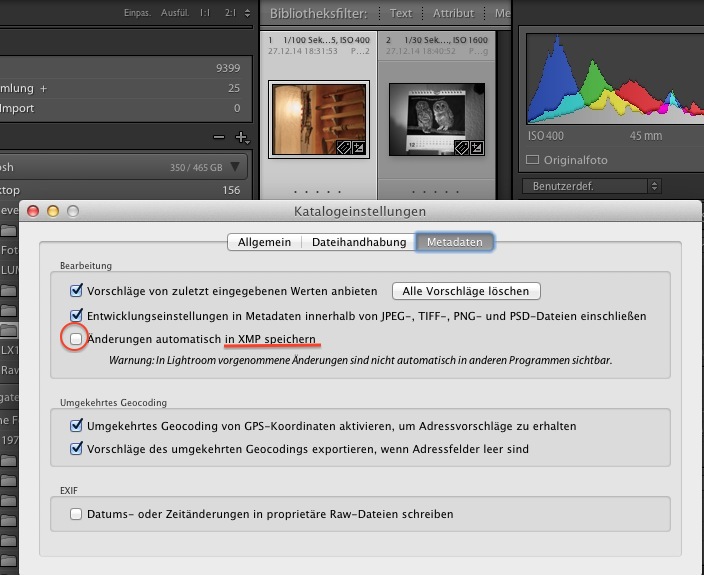Select the Text library filter
The width and height of the screenshot is (704, 575).
coord(401,14)
